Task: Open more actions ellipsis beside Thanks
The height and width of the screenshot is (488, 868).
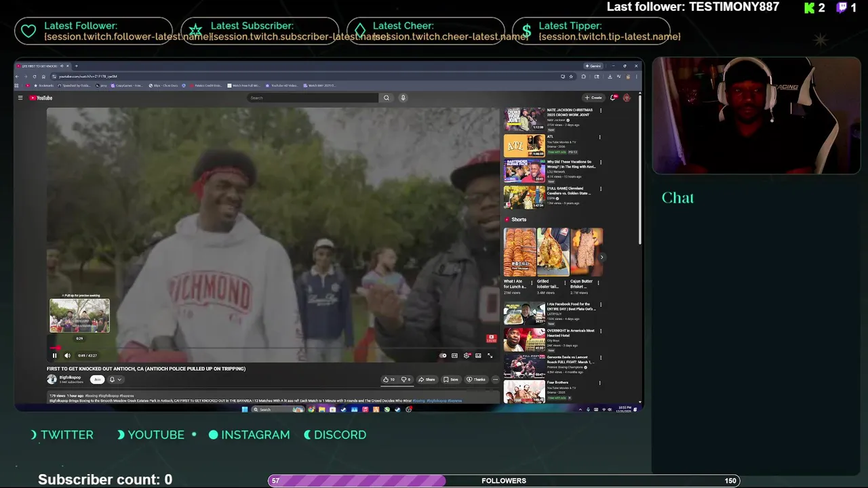Action: point(495,380)
